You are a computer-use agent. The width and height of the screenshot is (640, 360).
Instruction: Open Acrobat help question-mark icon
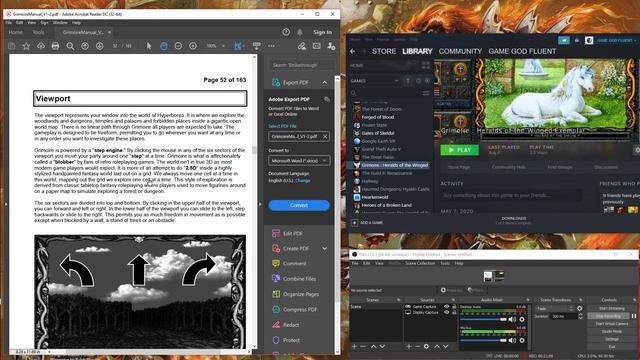[x=286, y=32]
